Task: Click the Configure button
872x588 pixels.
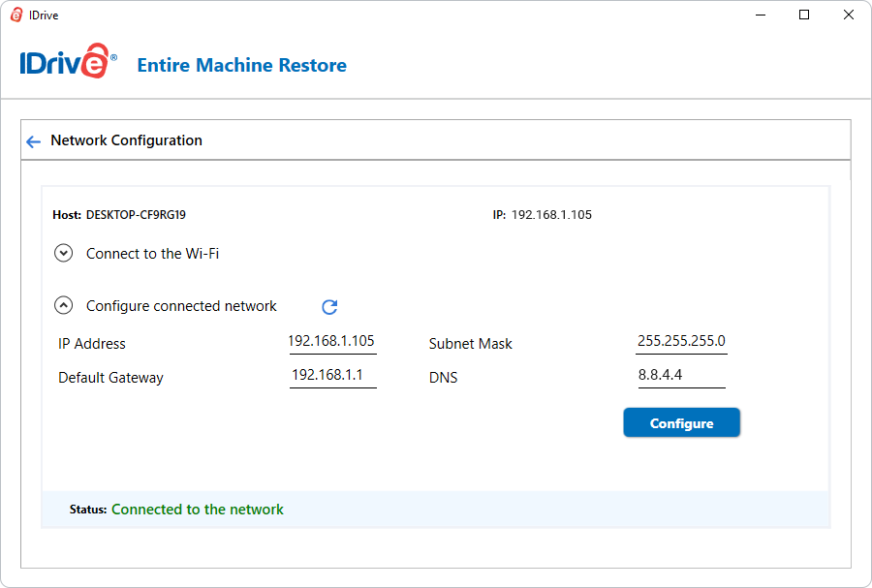Action: coord(681,423)
